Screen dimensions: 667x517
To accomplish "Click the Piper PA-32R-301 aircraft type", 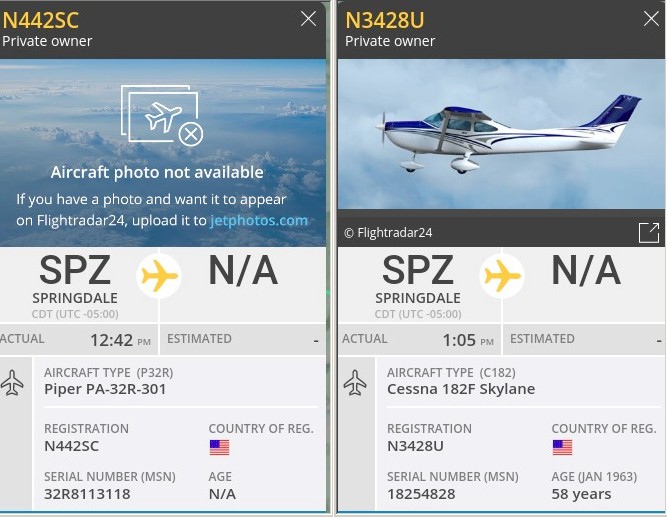I will point(105,389).
